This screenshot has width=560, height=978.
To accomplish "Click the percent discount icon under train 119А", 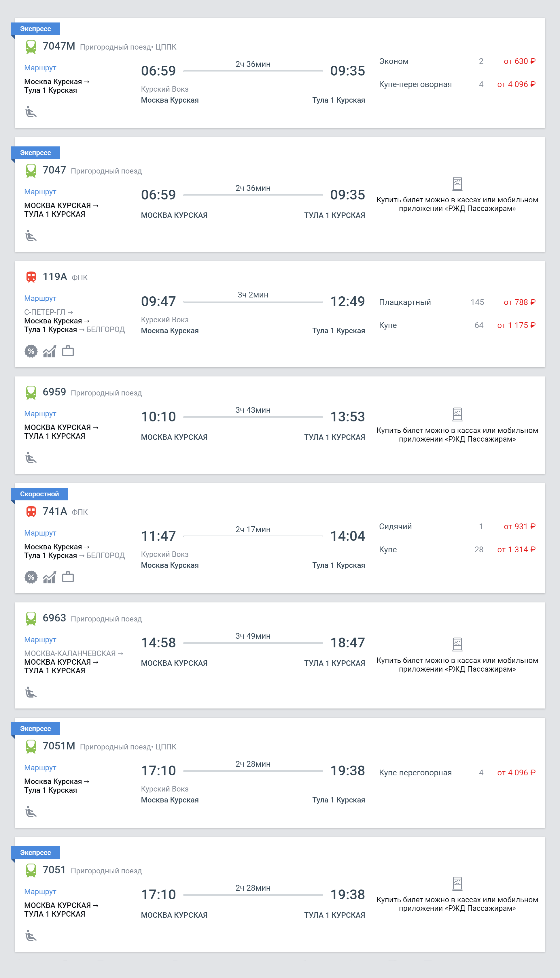I will tap(31, 351).
